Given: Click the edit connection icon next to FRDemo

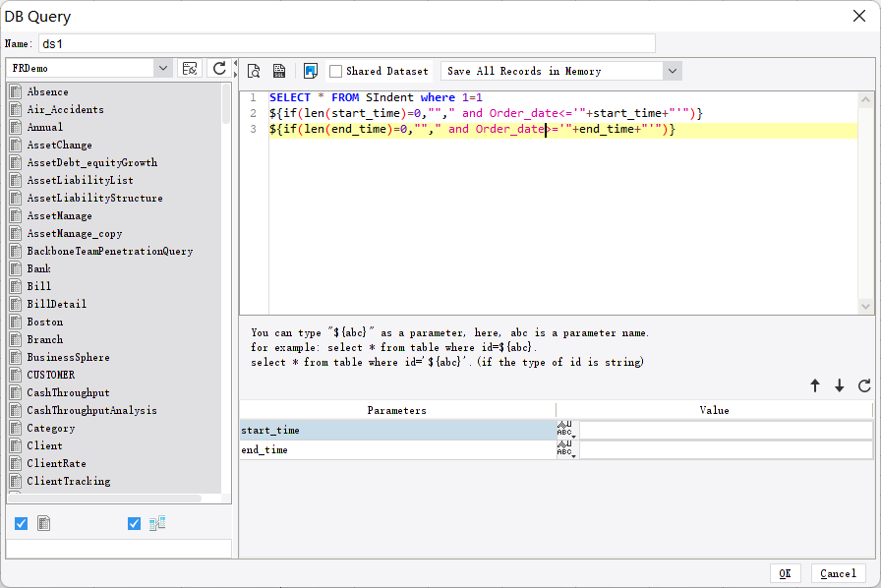Looking at the screenshot, I should pyautogui.click(x=190, y=69).
